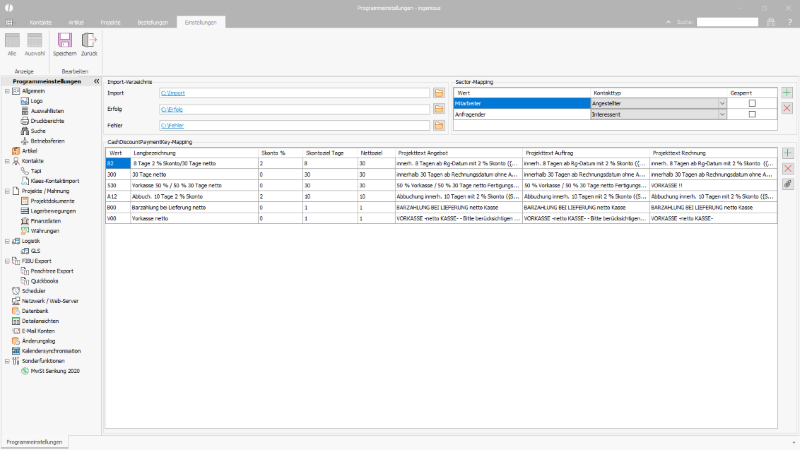
Task: Switch to the Kontakte tab
Action: [41, 22]
